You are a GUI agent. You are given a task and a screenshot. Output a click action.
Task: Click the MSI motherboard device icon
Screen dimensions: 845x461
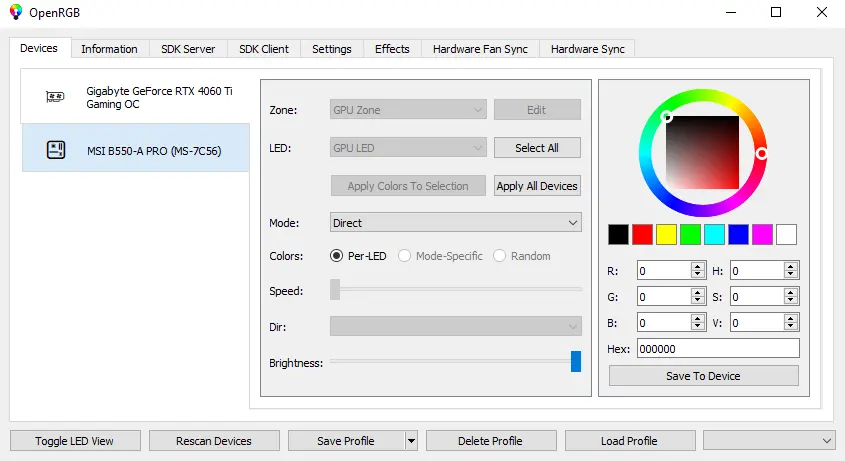coord(56,149)
